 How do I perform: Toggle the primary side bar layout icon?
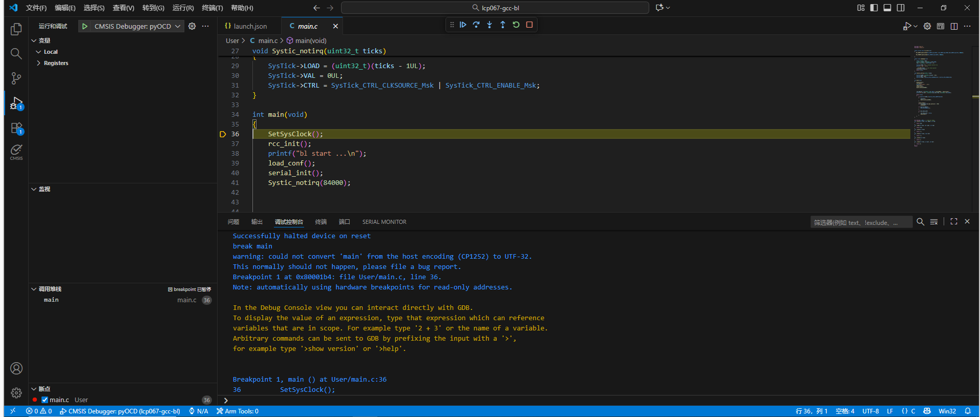874,8
